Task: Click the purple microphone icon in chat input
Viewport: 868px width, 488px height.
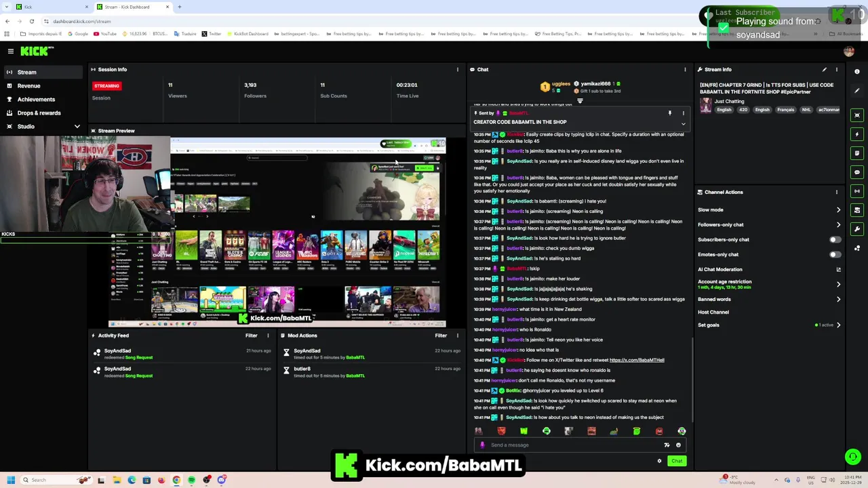Action: tap(482, 445)
